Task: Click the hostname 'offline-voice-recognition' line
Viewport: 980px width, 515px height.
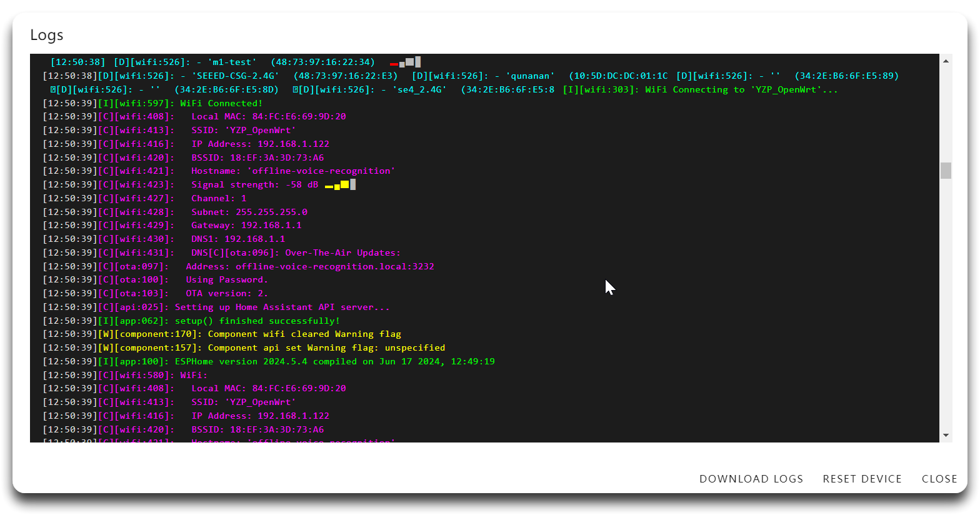Action: (219, 171)
